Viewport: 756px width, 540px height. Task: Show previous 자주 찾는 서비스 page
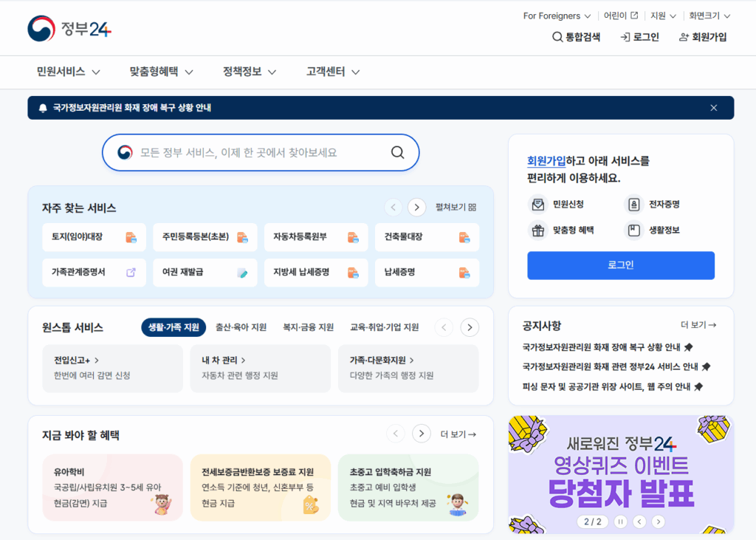394,208
